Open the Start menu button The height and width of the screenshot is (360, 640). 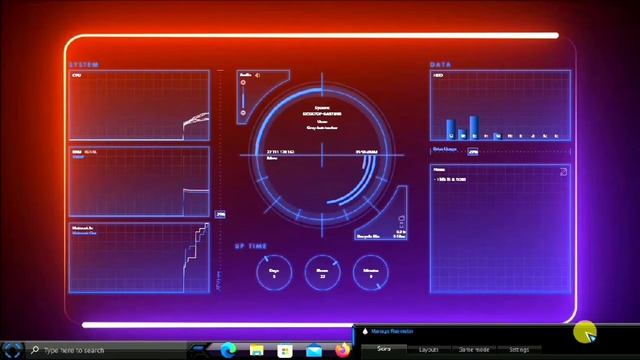tap(13, 350)
